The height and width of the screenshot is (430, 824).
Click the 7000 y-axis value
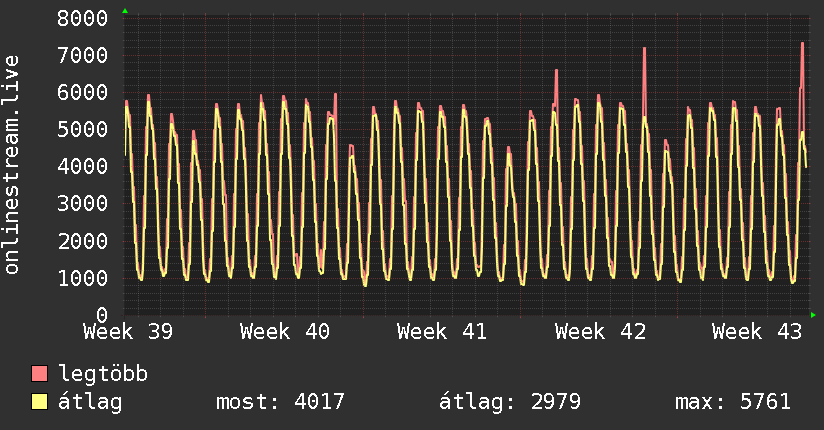[83, 55]
